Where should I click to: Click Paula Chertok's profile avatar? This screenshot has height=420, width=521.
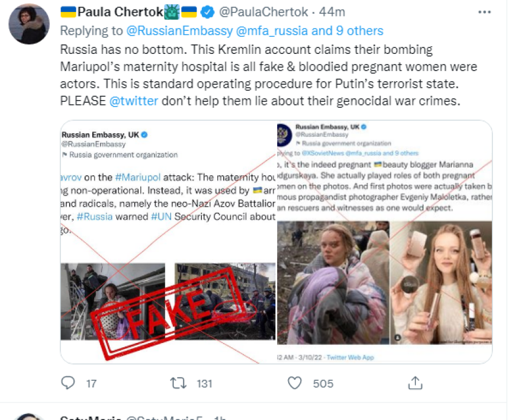pyautogui.click(x=29, y=24)
